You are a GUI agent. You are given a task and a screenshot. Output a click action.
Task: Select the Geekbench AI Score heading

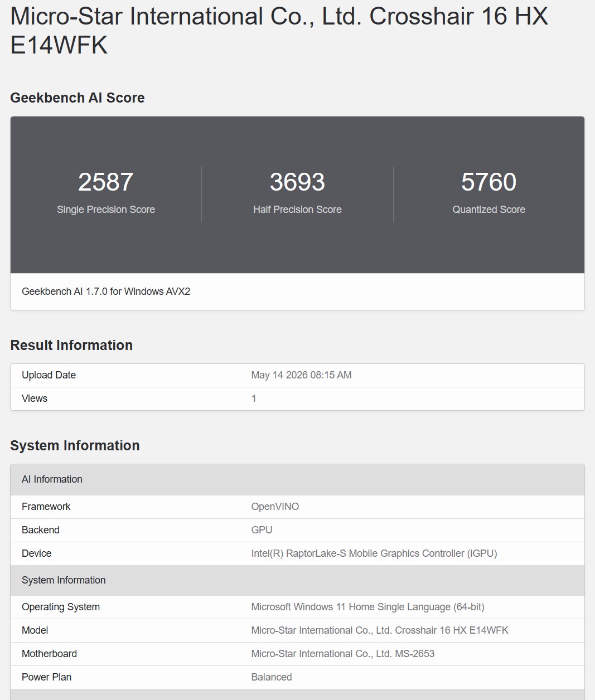pyautogui.click(x=78, y=98)
